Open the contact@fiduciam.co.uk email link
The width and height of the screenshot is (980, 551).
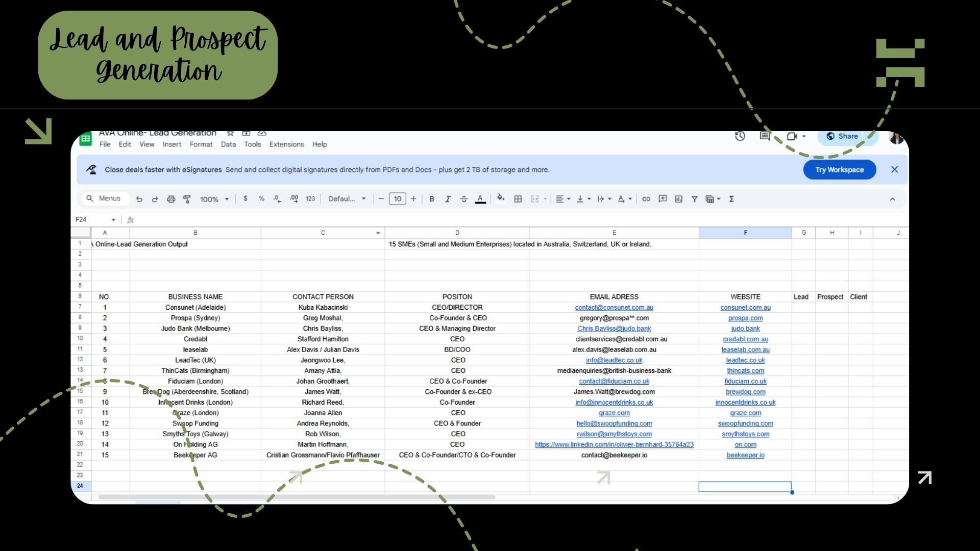coord(614,381)
